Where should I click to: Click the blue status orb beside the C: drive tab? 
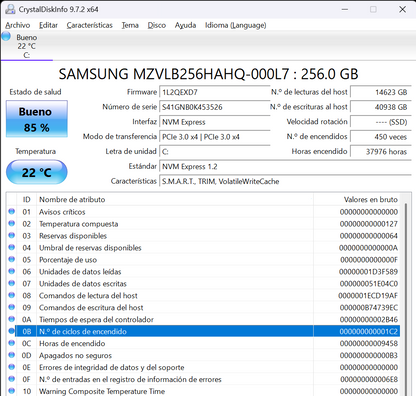(x=6, y=36)
